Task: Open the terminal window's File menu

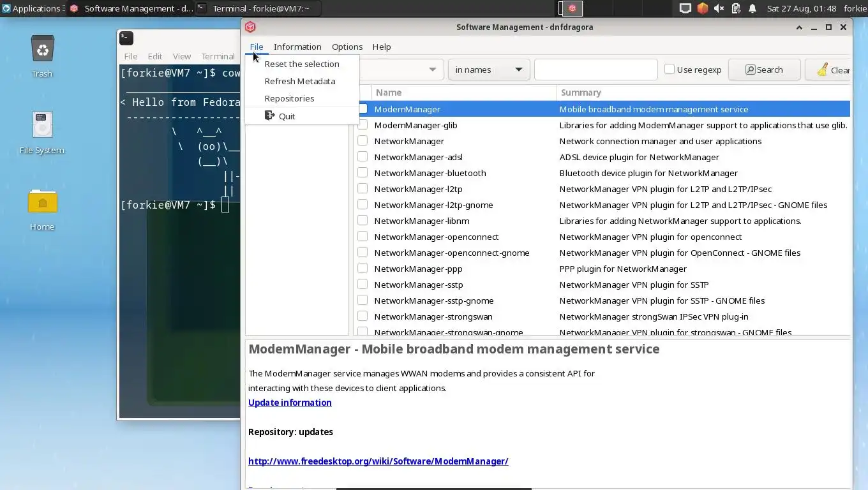Action: [x=131, y=56]
